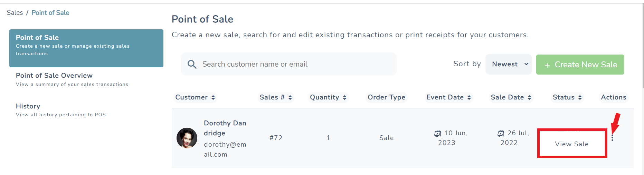Click the sale date calendar icon
The width and height of the screenshot is (644, 175).
(501, 133)
